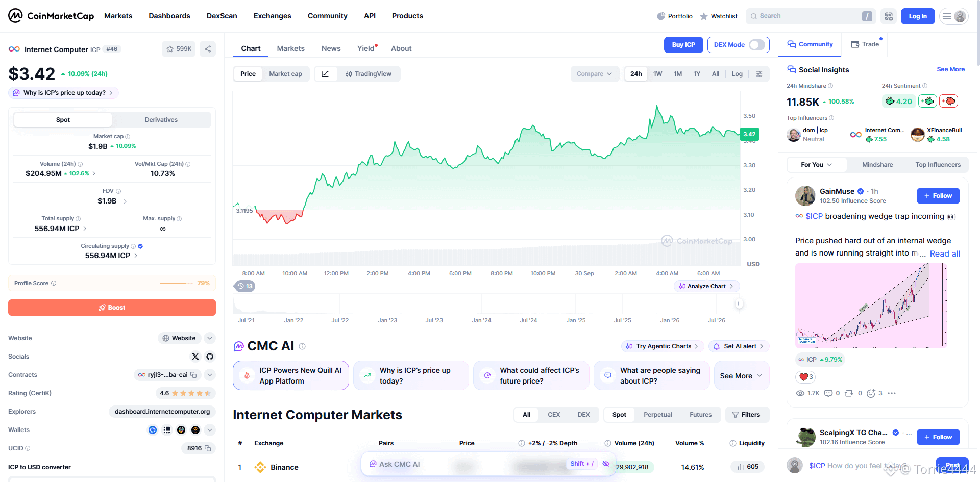Image resolution: width=980 pixels, height=482 pixels.
Task: Open chart settings sliders icon
Action: pyautogui.click(x=759, y=74)
